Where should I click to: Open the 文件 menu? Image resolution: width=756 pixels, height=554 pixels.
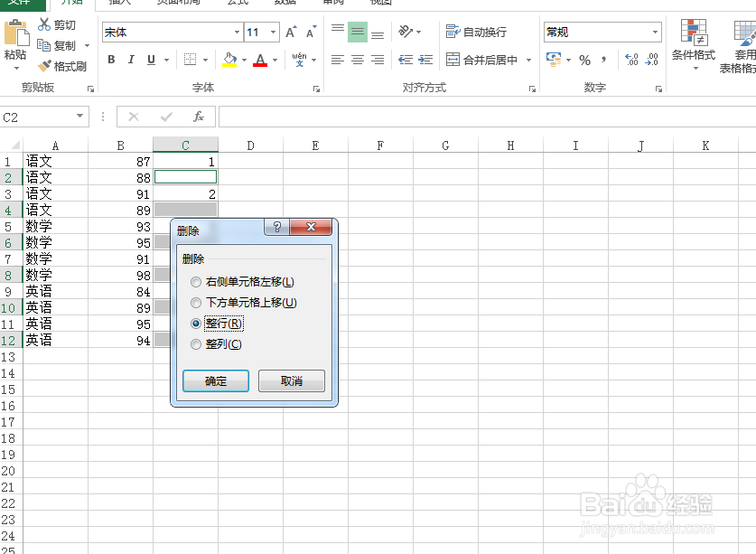(x=20, y=3)
